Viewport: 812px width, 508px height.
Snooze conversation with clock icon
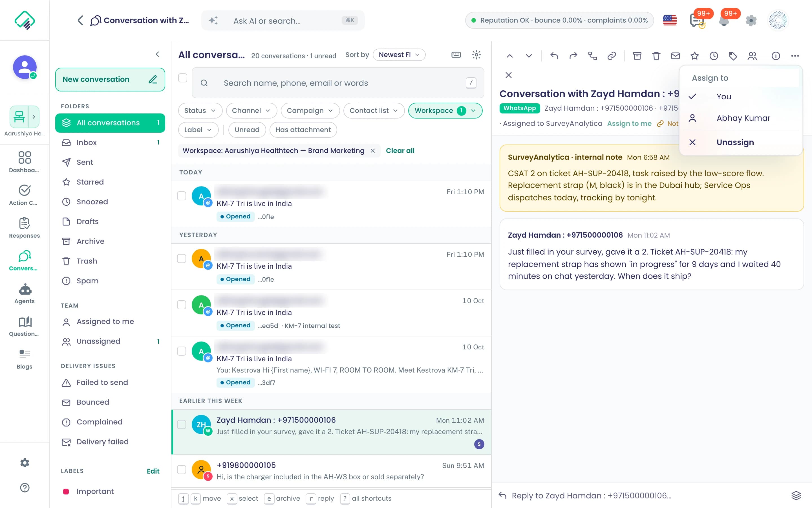(x=714, y=56)
